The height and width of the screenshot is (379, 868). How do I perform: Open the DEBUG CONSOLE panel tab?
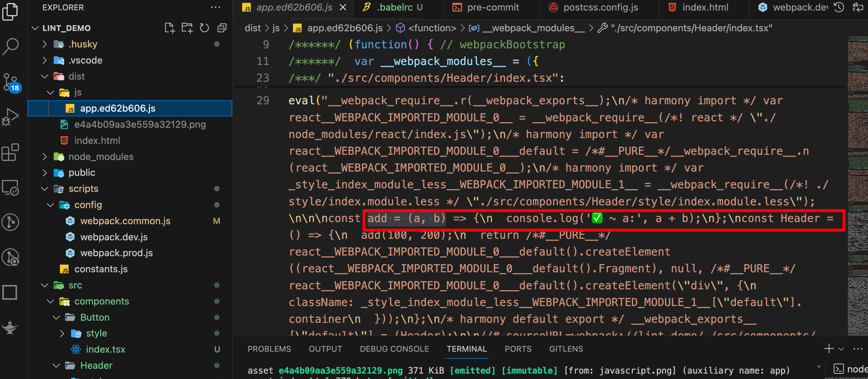tap(394, 349)
